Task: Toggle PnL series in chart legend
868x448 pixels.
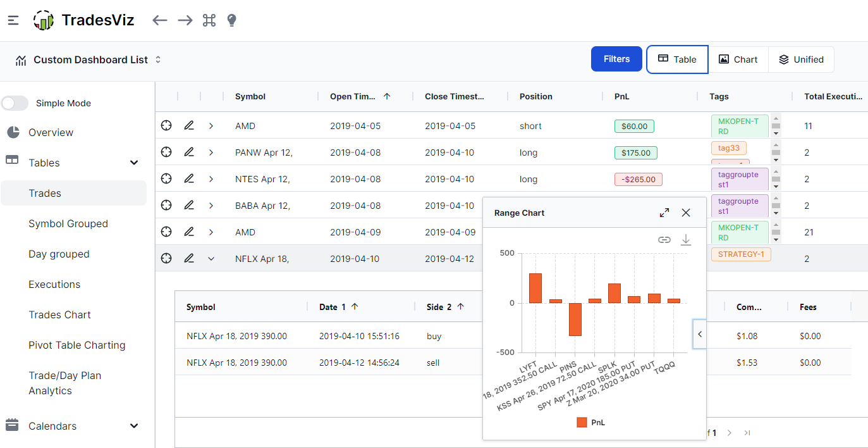Action: [x=590, y=422]
